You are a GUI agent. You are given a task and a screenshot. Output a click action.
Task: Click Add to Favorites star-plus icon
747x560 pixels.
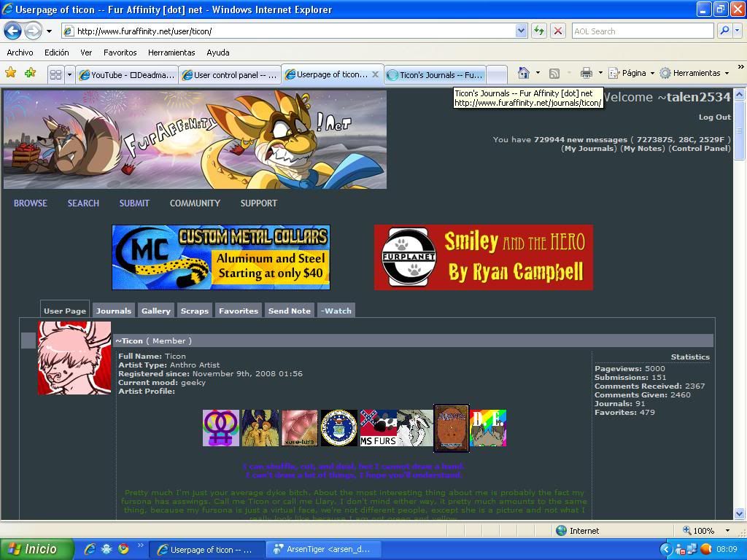click(30, 73)
